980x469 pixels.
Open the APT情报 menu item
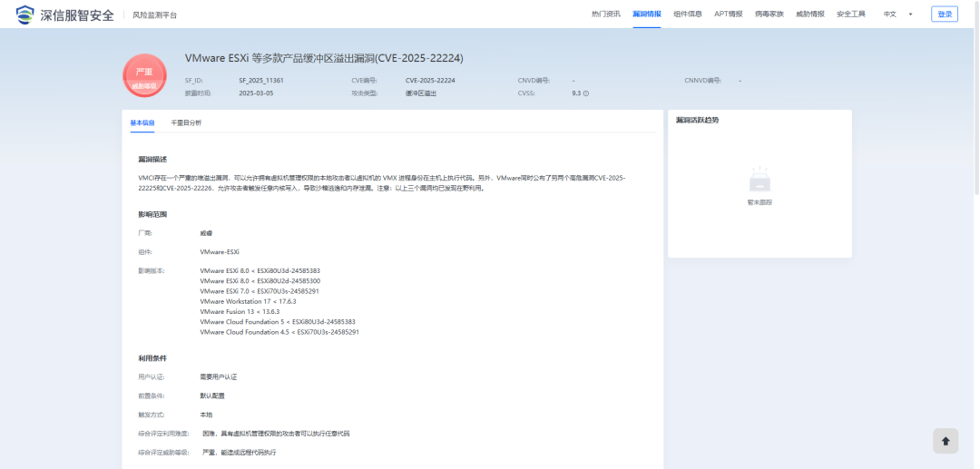coord(728,14)
